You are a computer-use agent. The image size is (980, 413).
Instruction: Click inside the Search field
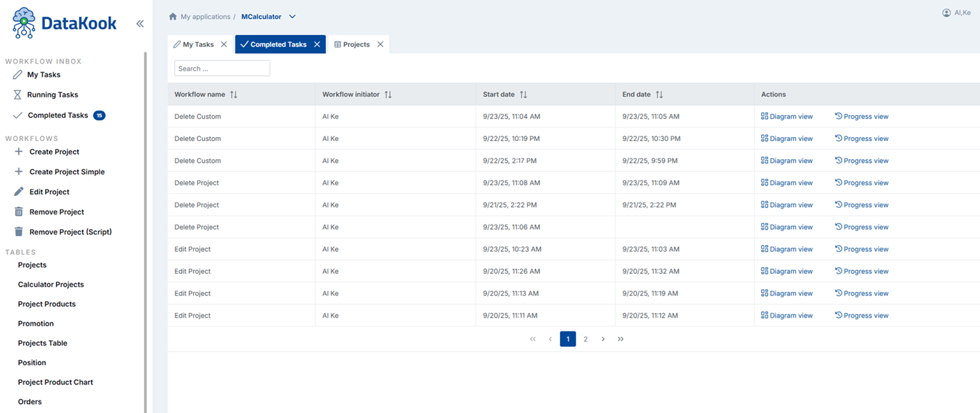point(221,68)
